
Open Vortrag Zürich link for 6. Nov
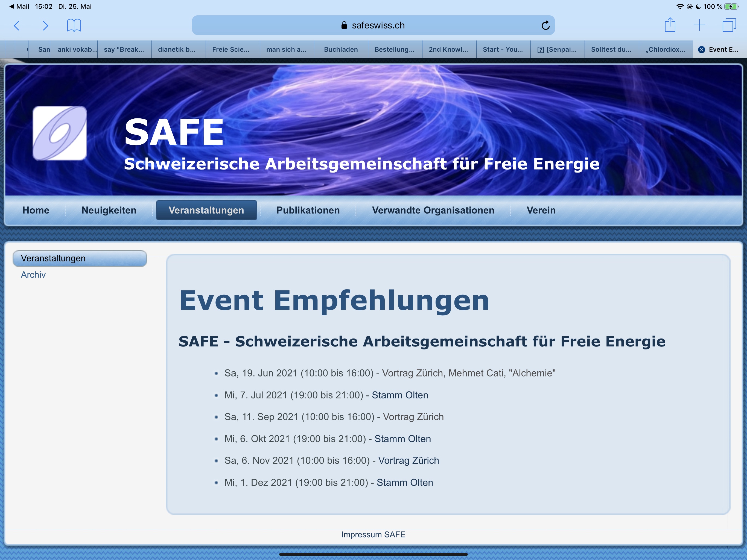tap(408, 460)
